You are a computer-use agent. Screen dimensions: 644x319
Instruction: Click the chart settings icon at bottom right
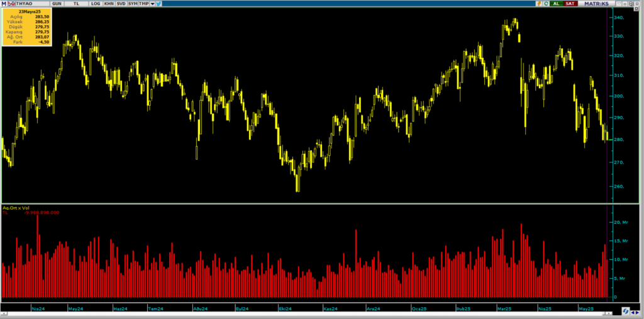[626, 311]
